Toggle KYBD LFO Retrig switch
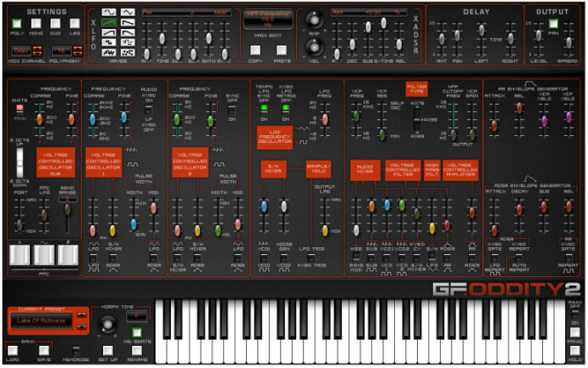588x368 pixels. click(x=285, y=109)
